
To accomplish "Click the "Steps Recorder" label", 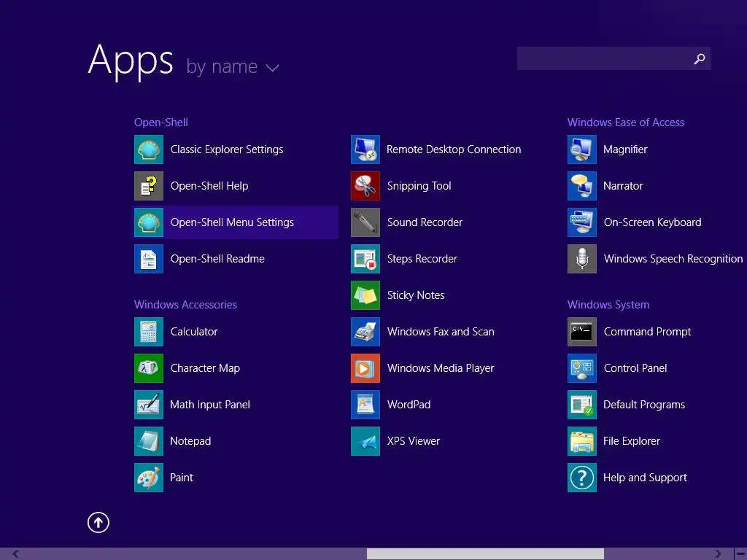I will click(422, 259).
